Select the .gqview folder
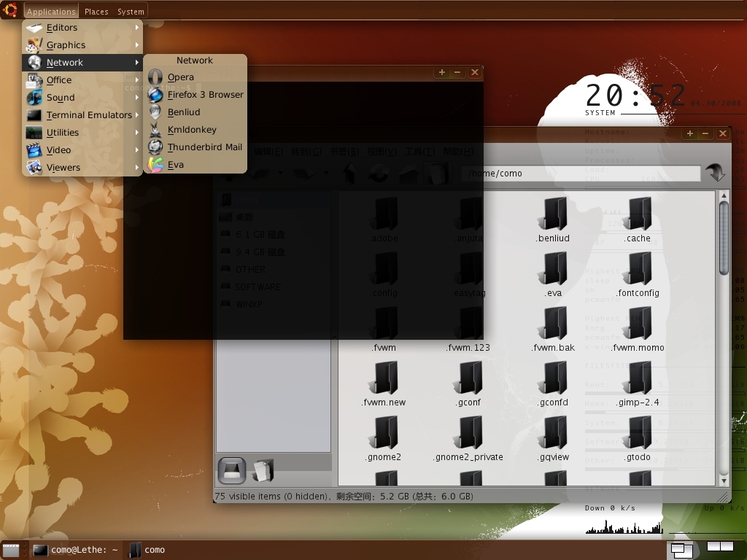The width and height of the screenshot is (747, 560). tap(553, 439)
